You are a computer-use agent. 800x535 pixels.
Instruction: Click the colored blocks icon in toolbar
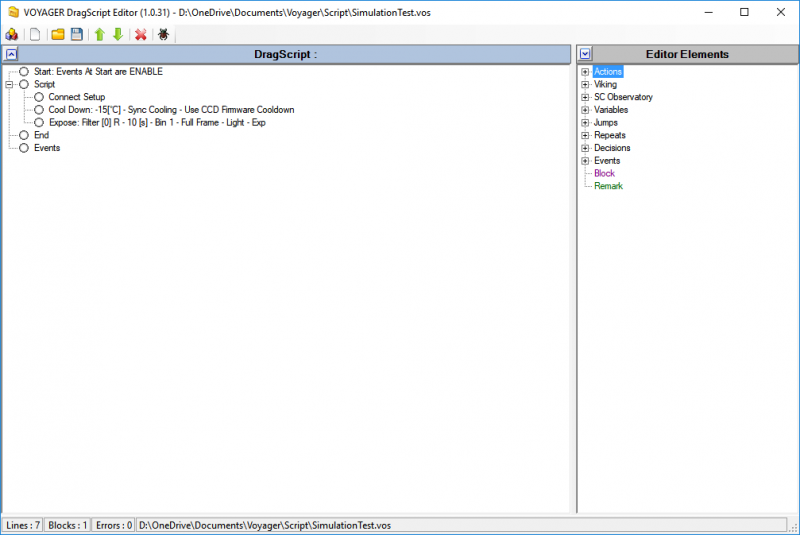click(12, 34)
